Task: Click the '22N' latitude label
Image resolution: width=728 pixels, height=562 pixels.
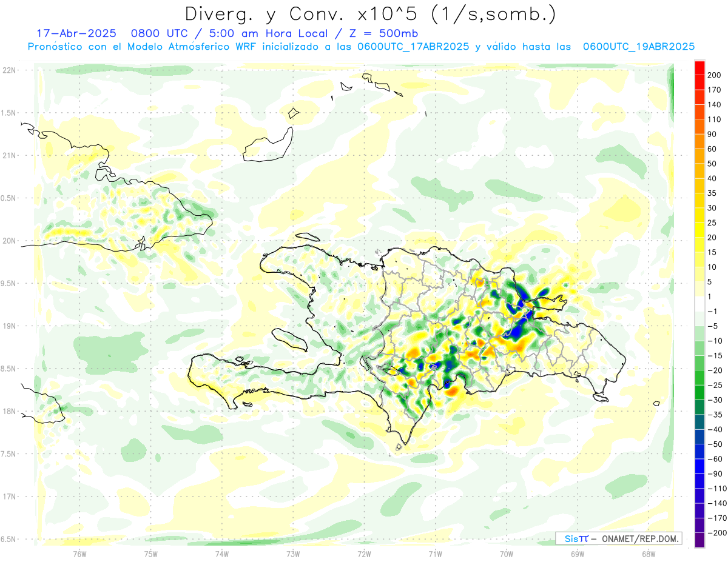Action: [8, 70]
